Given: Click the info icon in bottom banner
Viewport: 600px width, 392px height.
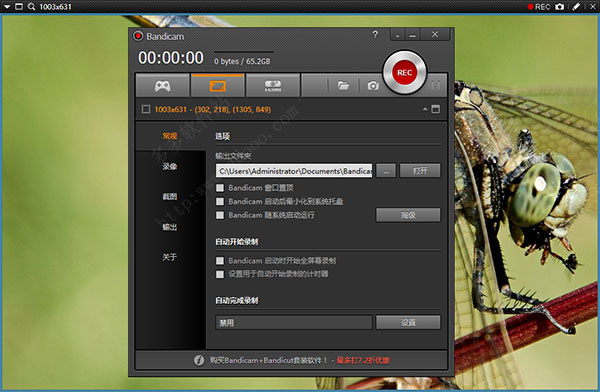Looking at the screenshot, I should pos(199,360).
